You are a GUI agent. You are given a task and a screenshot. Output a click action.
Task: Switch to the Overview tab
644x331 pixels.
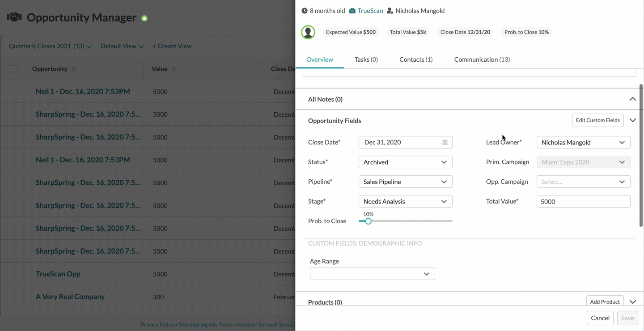320,59
